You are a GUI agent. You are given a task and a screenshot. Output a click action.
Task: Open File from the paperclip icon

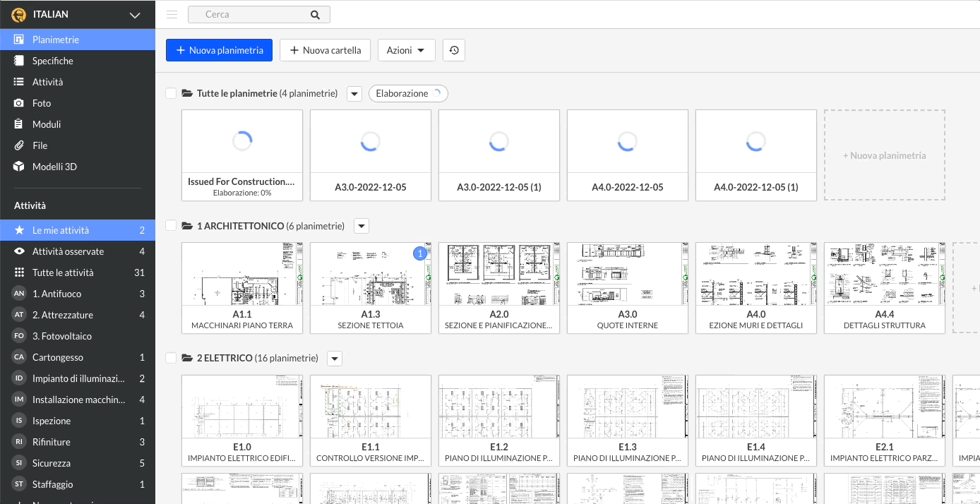(x=19, y=145)
